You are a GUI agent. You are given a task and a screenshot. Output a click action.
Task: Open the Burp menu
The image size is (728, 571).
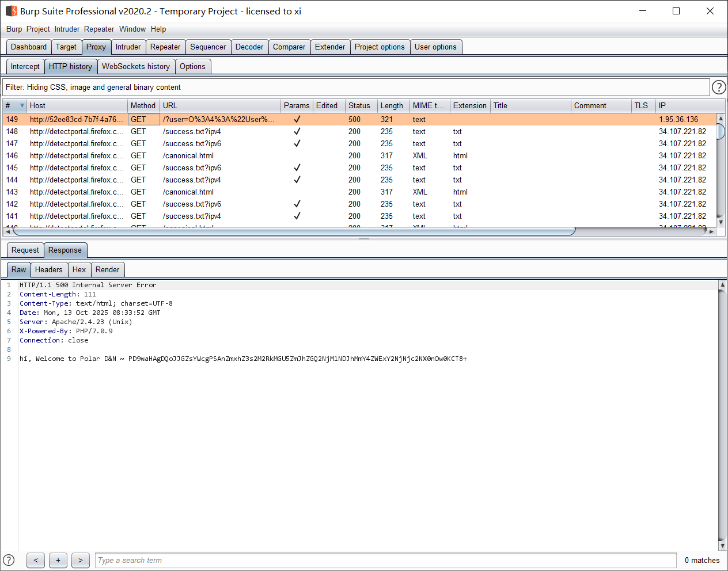click(x=14, y=29)
